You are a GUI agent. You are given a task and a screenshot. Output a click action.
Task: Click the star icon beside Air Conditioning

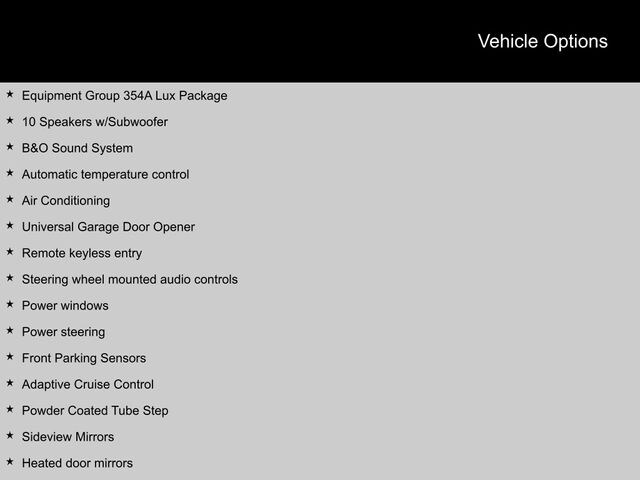coord(9,200)
